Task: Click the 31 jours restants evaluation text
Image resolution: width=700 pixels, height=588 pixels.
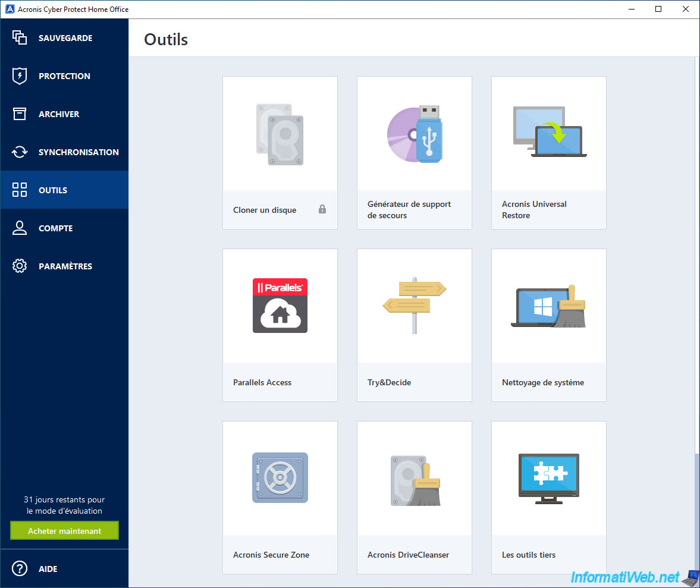Action: 64,505
